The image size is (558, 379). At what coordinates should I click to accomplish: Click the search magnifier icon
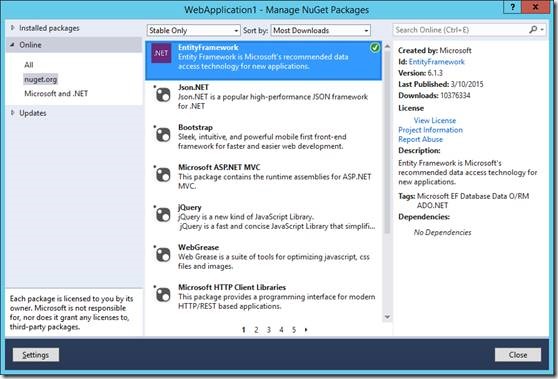tap(533, 30)
